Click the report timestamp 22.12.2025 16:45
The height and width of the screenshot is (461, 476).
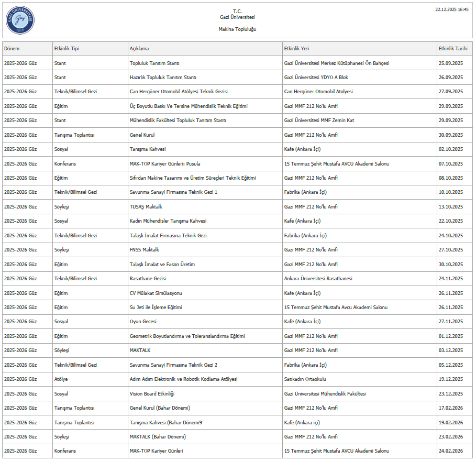coord(451,9)
